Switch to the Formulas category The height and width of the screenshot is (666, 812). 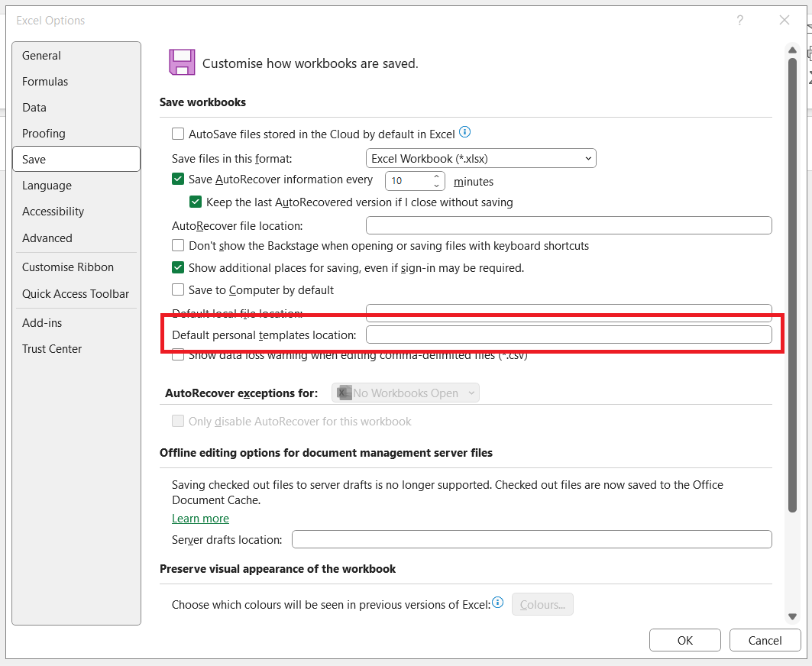(x=45, y=82)
